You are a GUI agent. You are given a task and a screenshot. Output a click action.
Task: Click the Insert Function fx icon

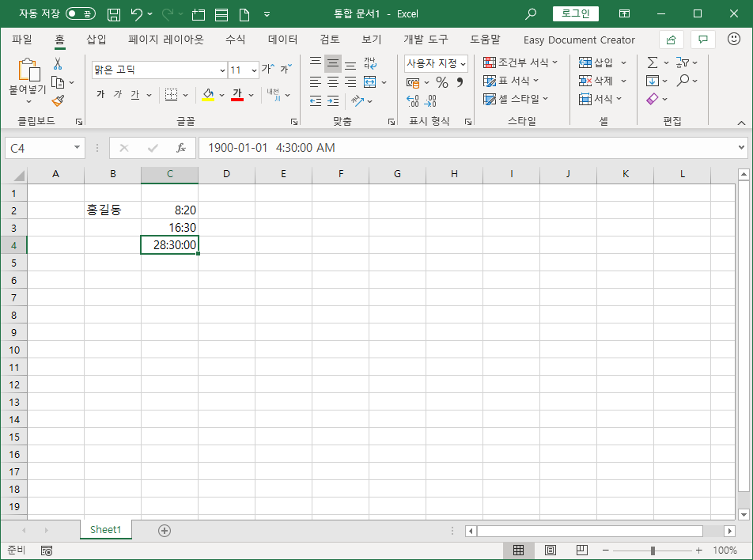pos(181,148)
